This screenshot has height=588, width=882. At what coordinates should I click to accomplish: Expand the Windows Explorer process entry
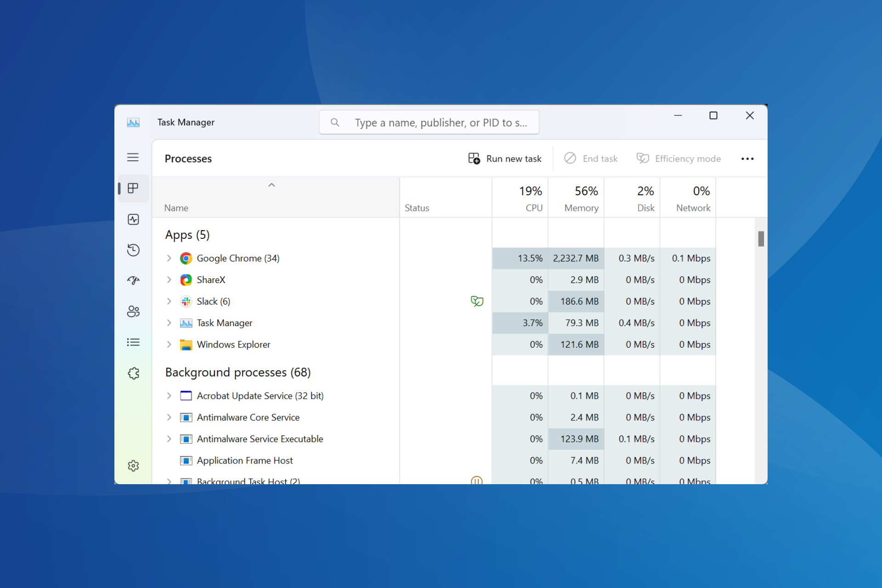point(169,345)
